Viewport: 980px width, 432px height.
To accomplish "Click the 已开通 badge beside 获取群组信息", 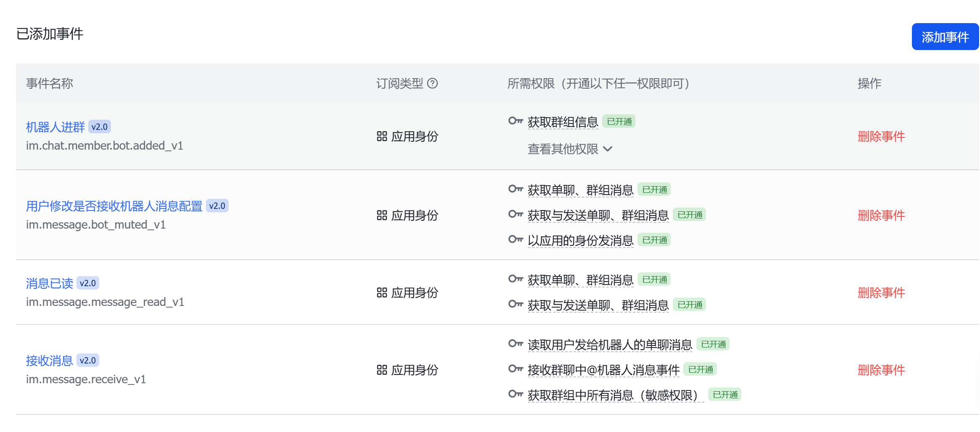I will 619,121.
